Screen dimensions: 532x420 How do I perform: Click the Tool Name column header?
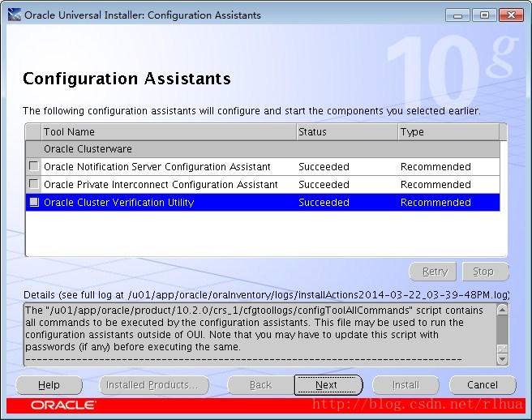click(169, 131)
